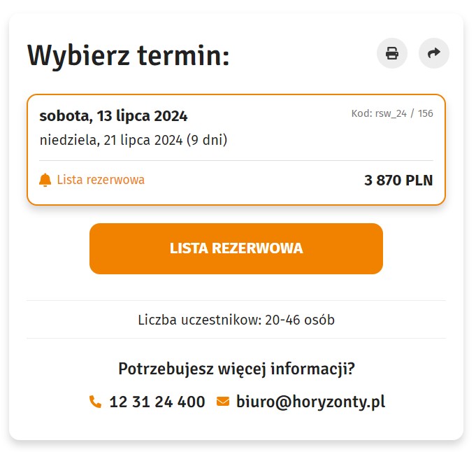The height and width of the screenshot is (452, 476).
Task: Select the sobota, 13 lipca 2024 start date
Action: click(114, 117)
